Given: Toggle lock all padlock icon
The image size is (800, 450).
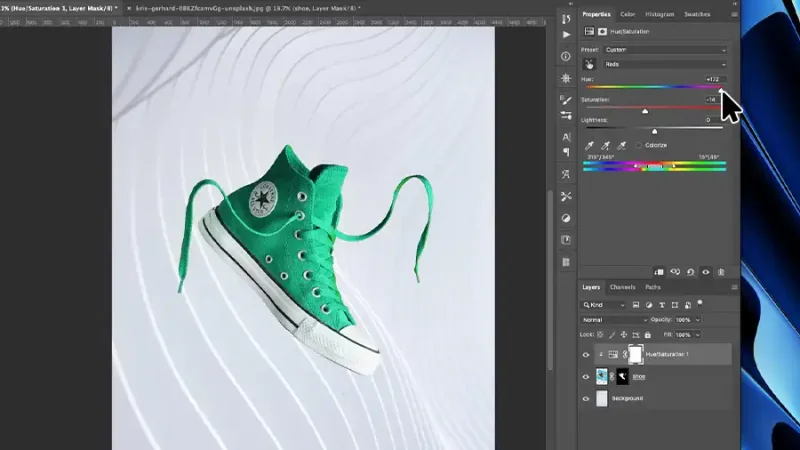Looking at the screenshot, I should pos(647,335).
